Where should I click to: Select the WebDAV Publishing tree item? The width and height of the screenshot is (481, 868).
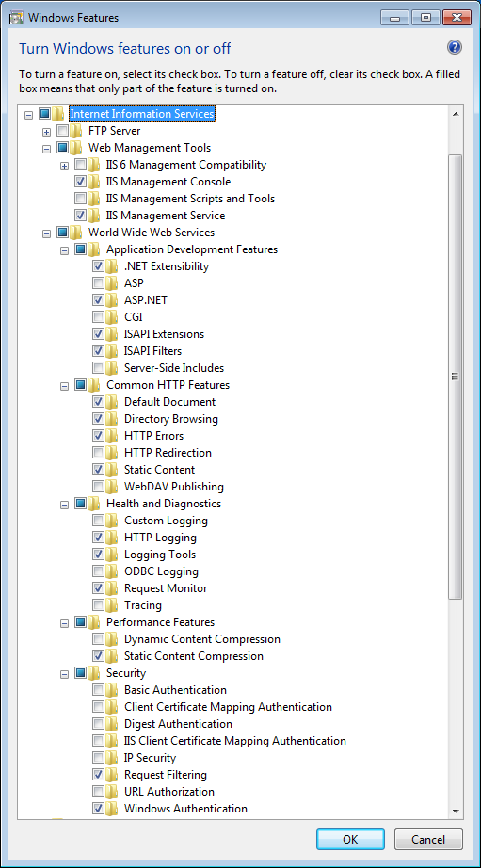tap(174, 487)
